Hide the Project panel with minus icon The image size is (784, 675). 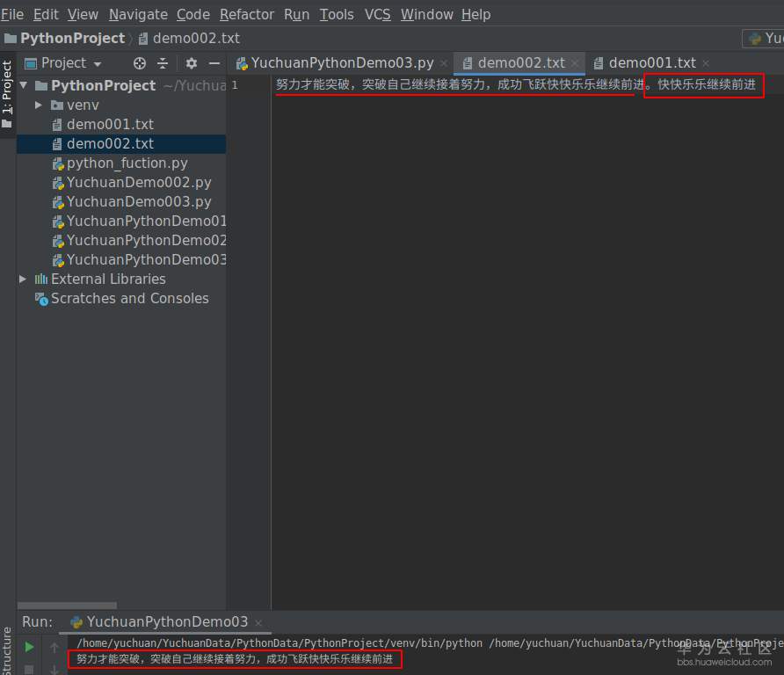point(214,63)
